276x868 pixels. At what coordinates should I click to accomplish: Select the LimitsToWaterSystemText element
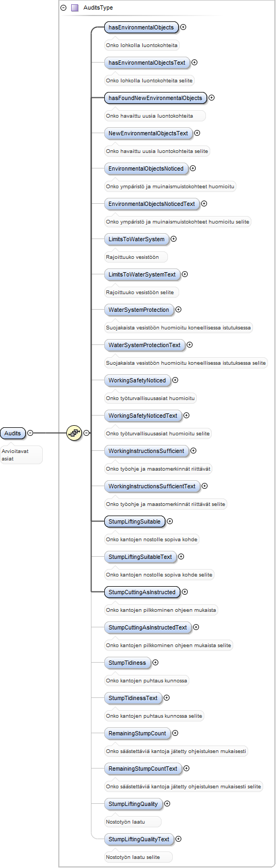tap(142, 274)
